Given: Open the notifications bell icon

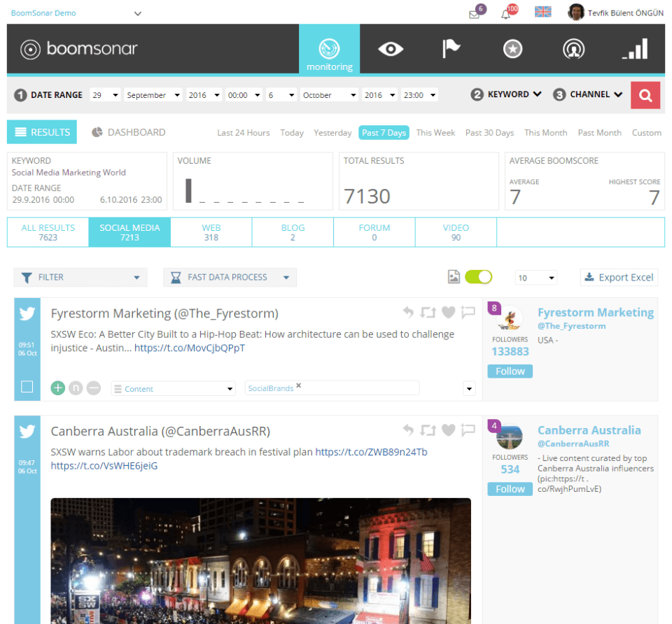Looking at the screenshot, I should click(505, 15).
